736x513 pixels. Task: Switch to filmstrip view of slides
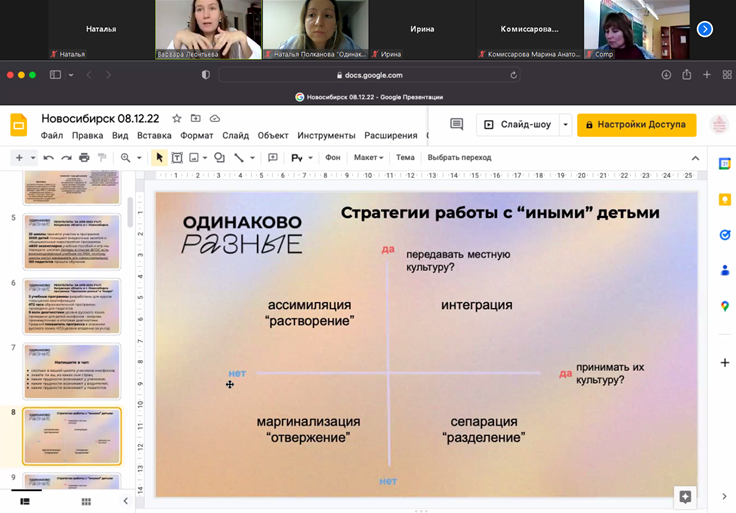(25, 501)
